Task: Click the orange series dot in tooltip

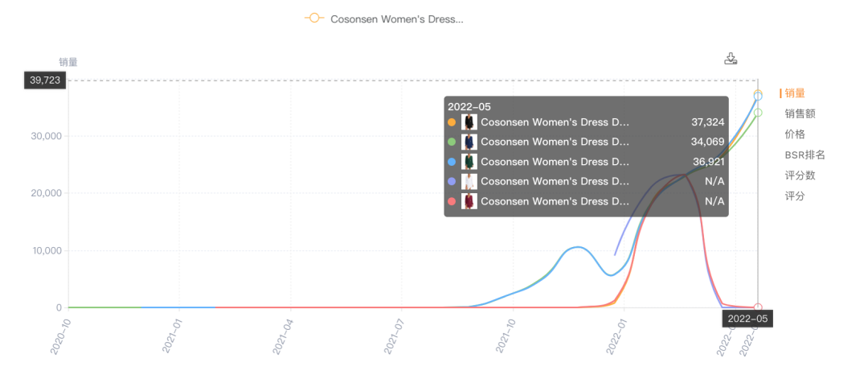Action: (452, 122)
